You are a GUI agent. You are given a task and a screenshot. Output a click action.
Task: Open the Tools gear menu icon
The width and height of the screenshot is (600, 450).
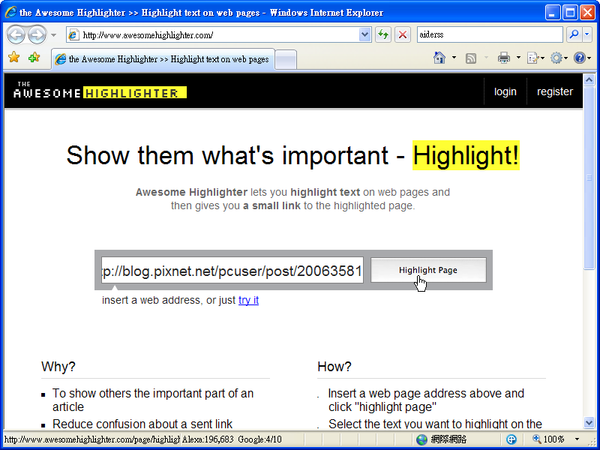tap(558, 58)
